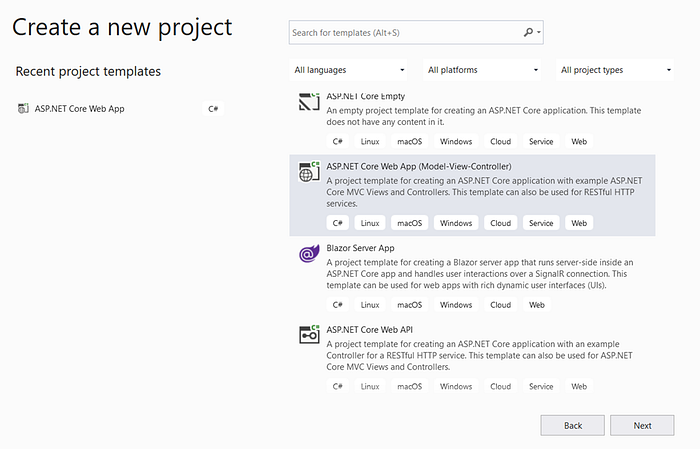Select the ASP.NET Core Web API title
The width and height of the screenshot is (700, 449).
tap(370, 329)
